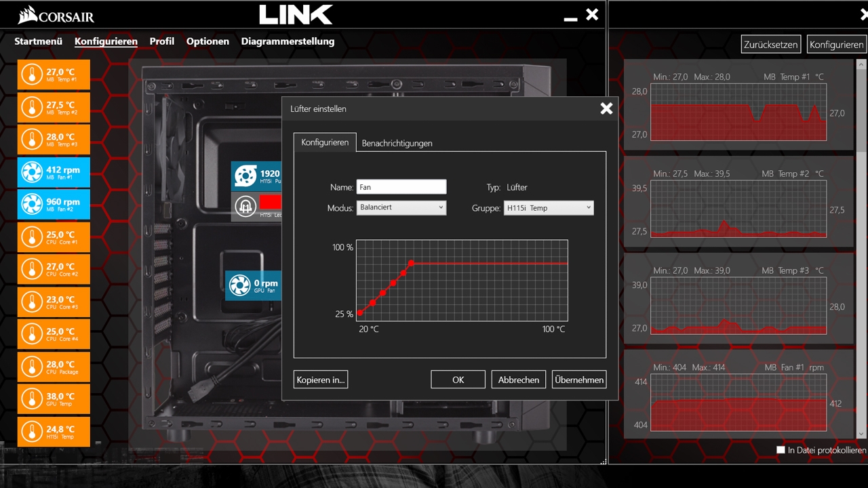This screenshot has height=488, width=868.
Task: Click the H115i LED icon tile
Action: (x=245, y=206)
